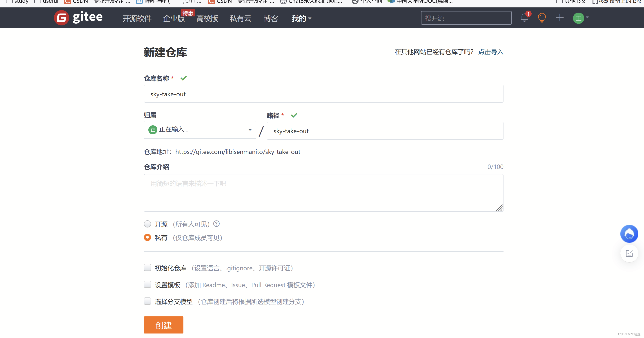Enable the 初始化仓库 checkbox

click(x=147, y=267)
